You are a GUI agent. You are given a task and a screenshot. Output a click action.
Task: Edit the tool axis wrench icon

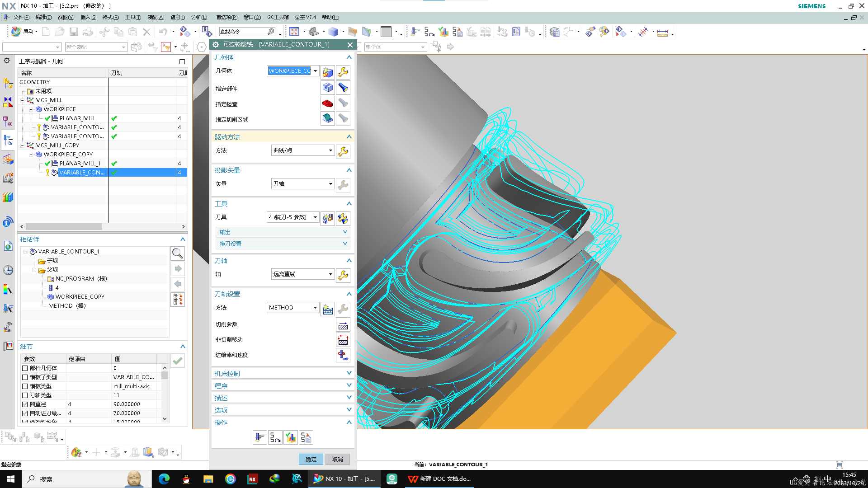coord(343,275)
